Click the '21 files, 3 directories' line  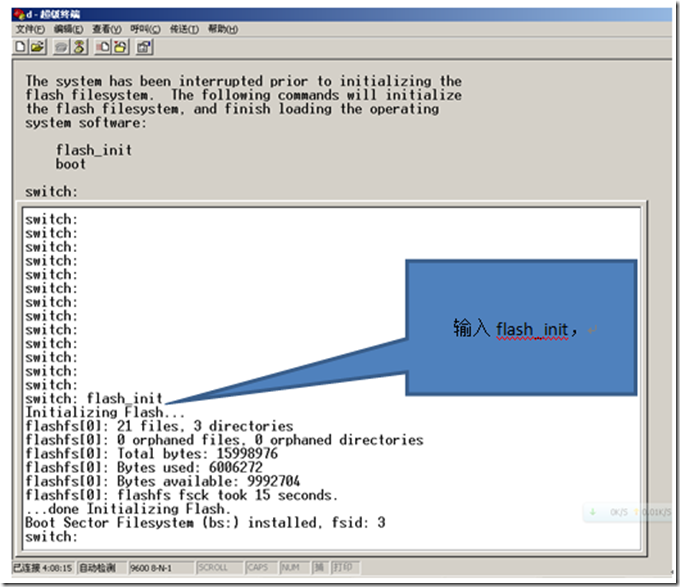159,426
